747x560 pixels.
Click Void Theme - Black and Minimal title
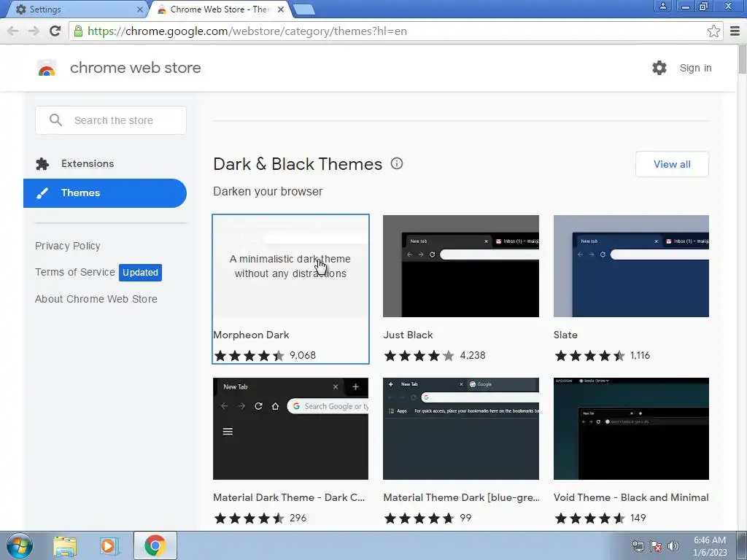tap(631, 497)
